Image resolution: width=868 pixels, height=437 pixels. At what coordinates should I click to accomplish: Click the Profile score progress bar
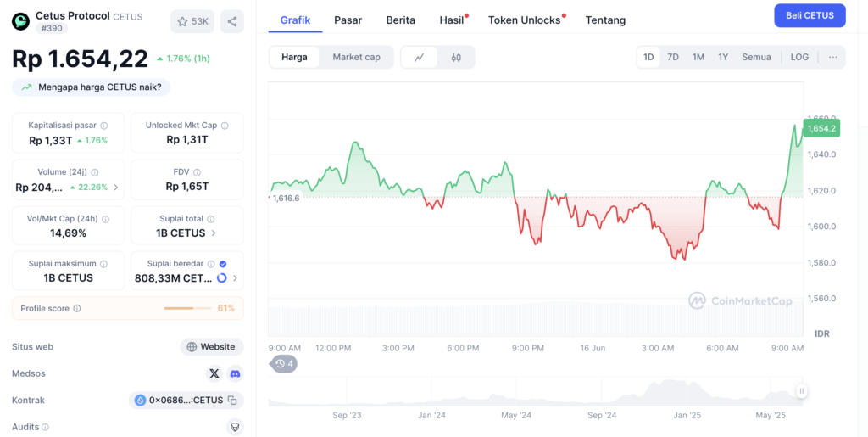pos(187,309)
